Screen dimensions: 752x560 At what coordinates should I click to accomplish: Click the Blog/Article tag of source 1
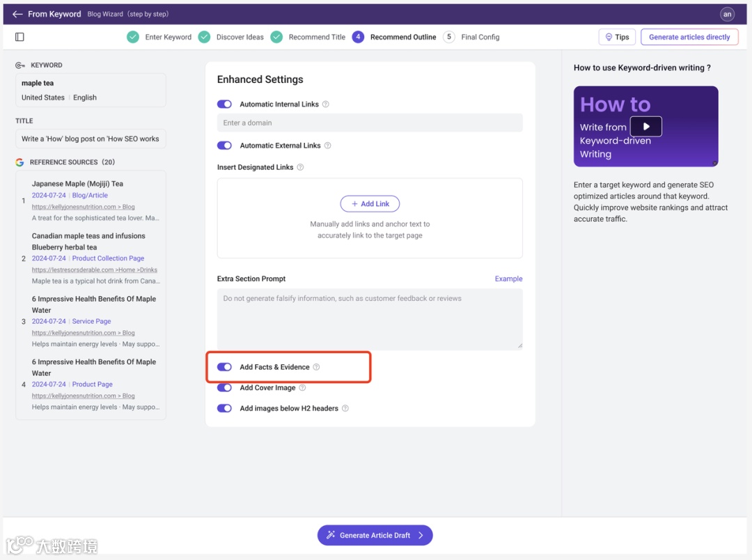click(x=90, y=195)
